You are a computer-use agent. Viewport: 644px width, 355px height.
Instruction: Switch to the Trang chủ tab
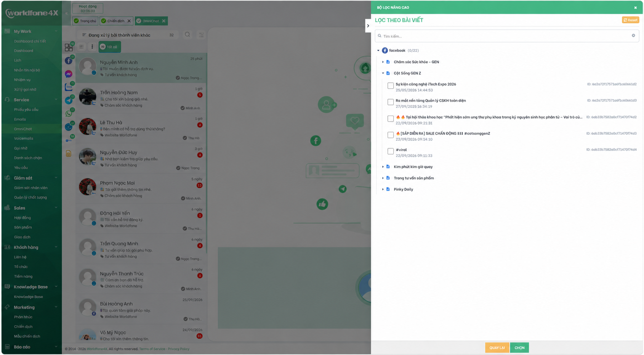click(85, 21)
